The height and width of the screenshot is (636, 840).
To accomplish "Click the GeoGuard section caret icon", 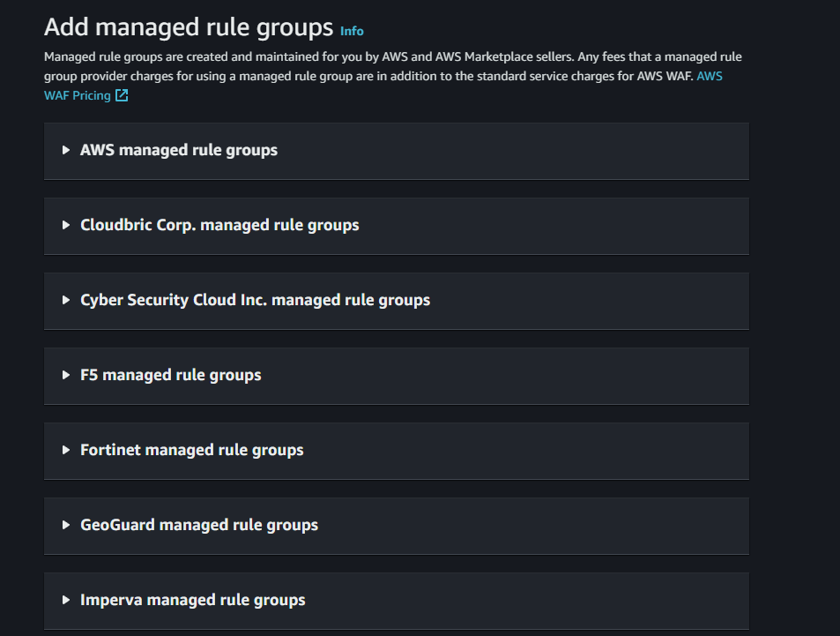I will (66, 525).
